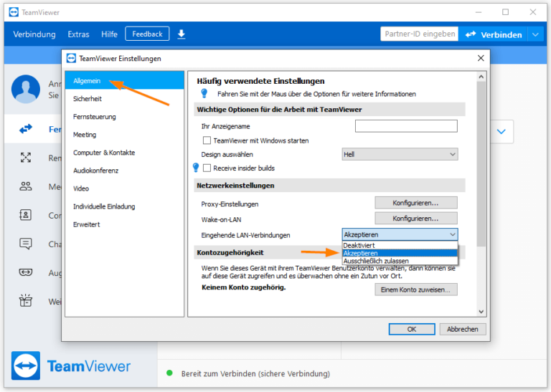The image size is (551, 392).
Task: Confirm settings with OK button
Action: pyautogui.click(x=412, y=329)
